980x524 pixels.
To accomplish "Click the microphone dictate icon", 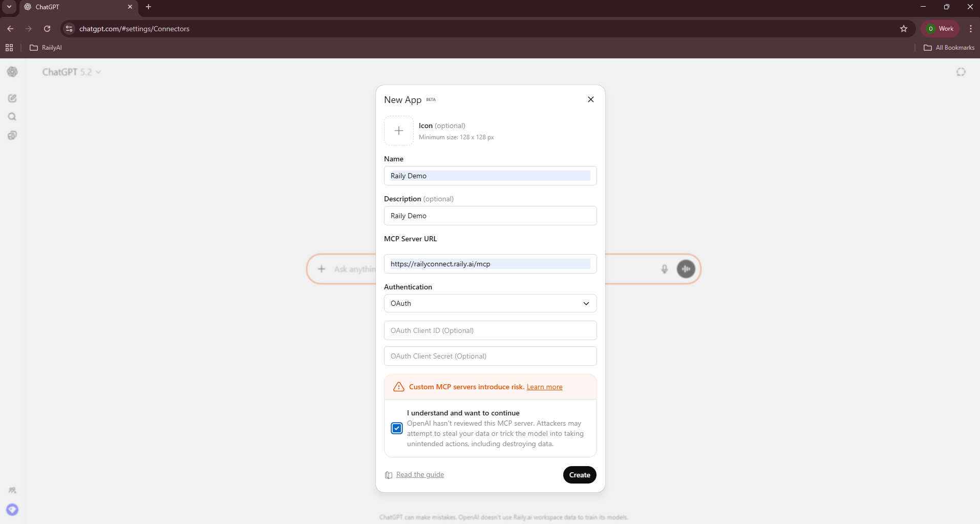I will (x=665, y=269).
